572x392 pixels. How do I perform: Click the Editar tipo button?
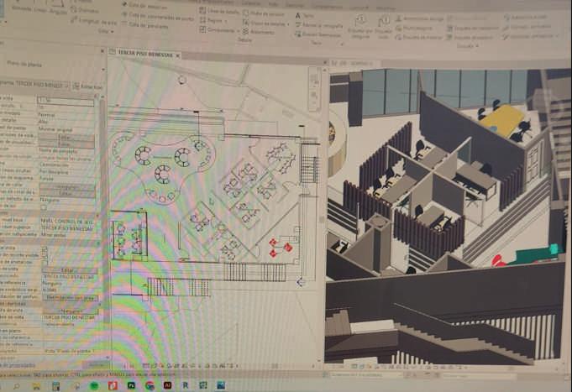coord(87,86)
